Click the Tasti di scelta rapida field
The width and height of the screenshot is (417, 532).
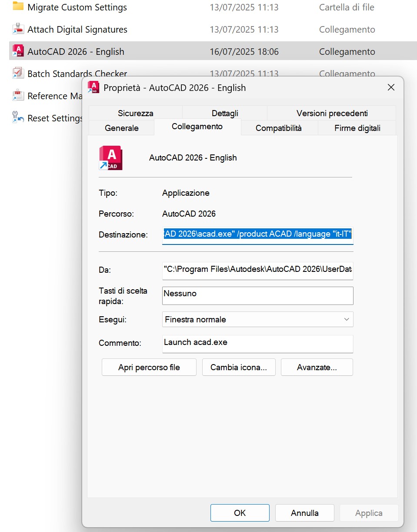tap(257, 295)
